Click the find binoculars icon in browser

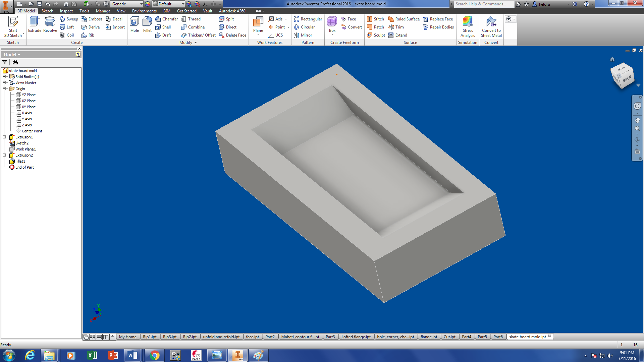point(15,62)
